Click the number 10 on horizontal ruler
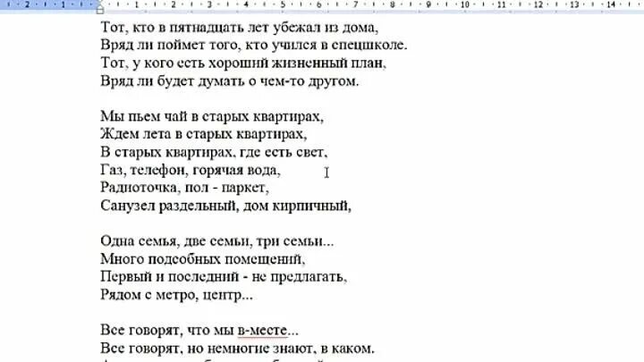This screenshot has width=644, height=362. pos(464,5)
